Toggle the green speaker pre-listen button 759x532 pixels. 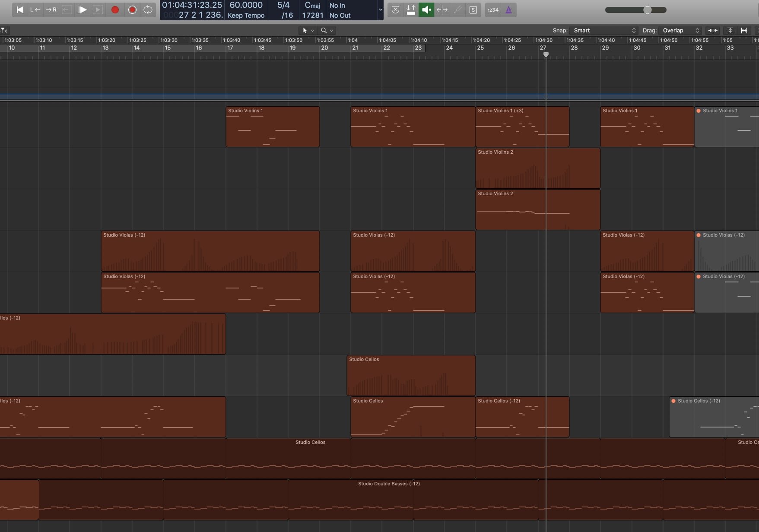[426, 9]
